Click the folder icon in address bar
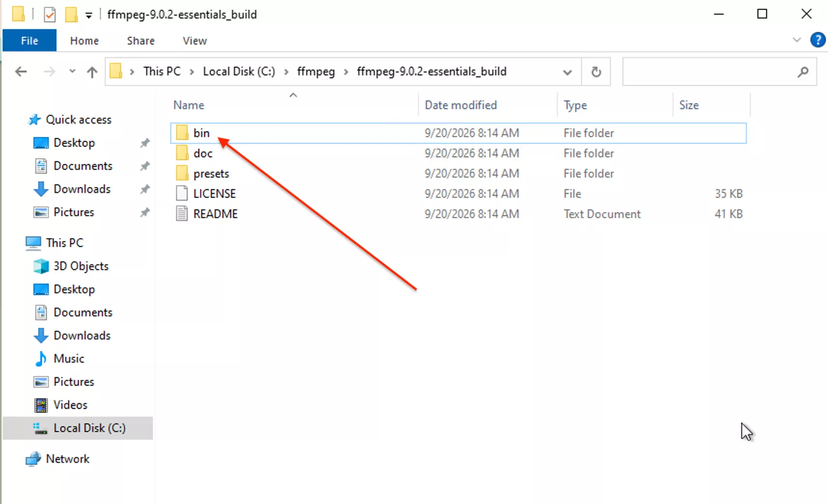The image size is (828, 504). 116,71
